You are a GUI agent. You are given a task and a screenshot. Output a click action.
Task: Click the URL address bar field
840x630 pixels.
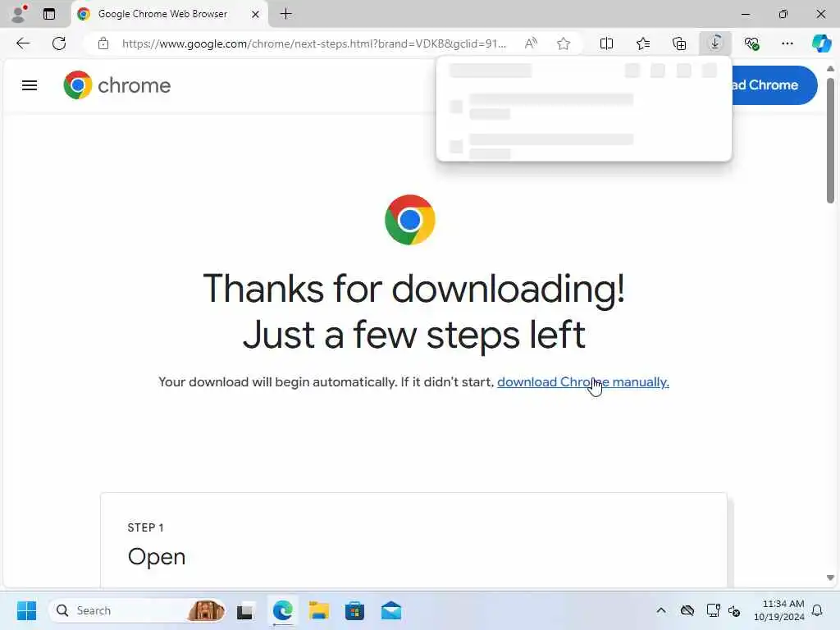tap(313, 43)
